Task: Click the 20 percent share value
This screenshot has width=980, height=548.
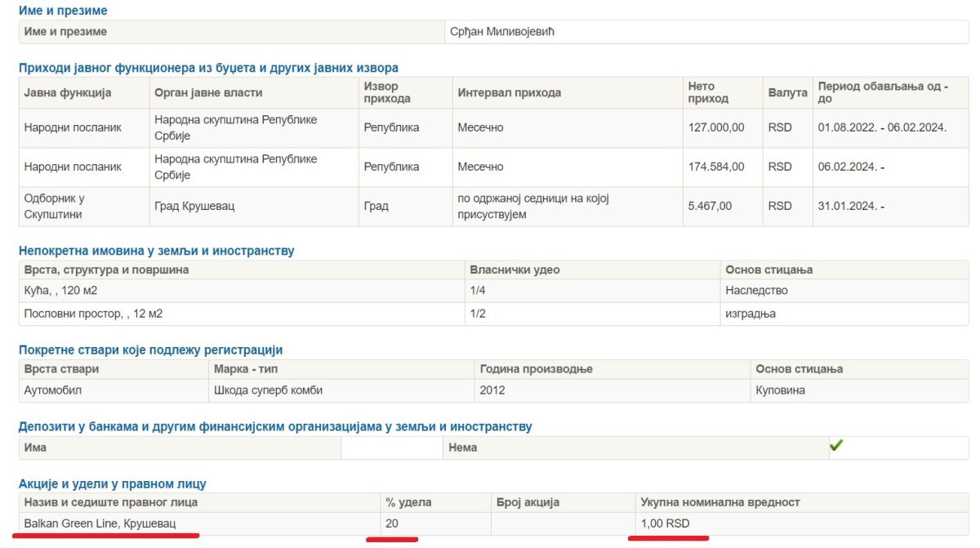Action: (x=392, y=523)
